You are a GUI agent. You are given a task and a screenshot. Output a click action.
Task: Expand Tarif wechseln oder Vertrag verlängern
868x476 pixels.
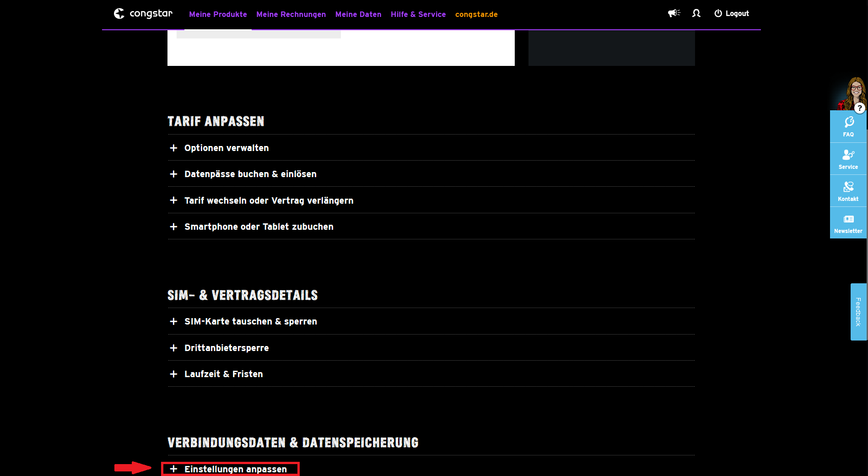coord(269,200)
